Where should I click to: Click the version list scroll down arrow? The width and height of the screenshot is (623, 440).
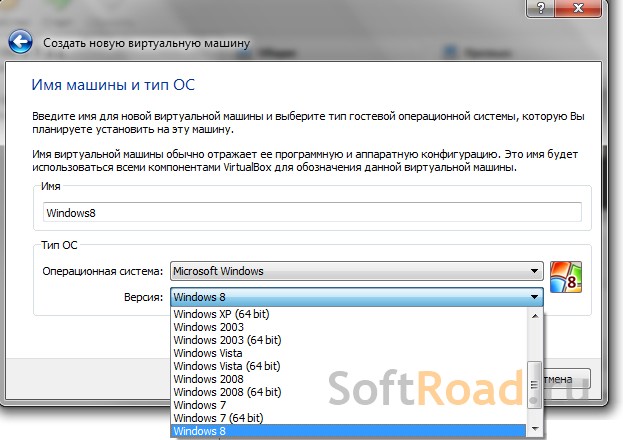pyautogui.click(x=535, y=428)
